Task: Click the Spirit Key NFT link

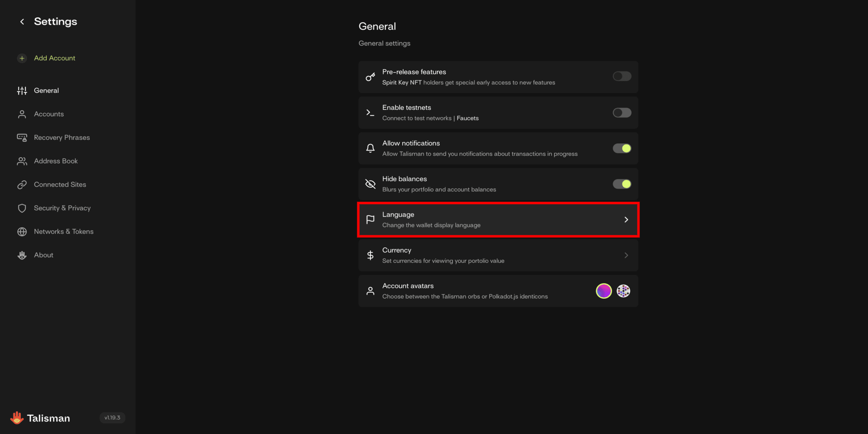Action: coord(402,82)
